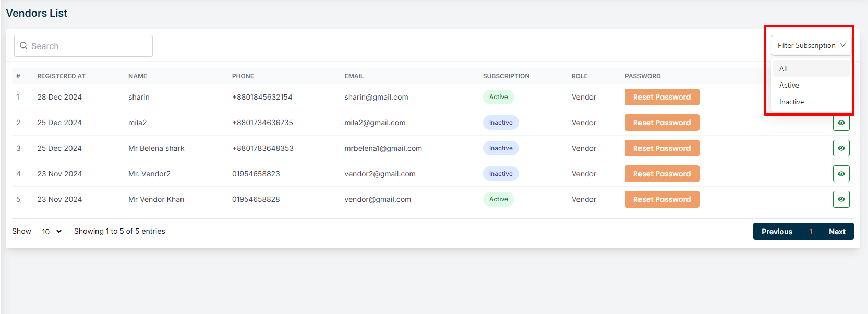Expand the Filter Subscription dropdown
Screen dimensions: 868x314
[x=811, y=45]
